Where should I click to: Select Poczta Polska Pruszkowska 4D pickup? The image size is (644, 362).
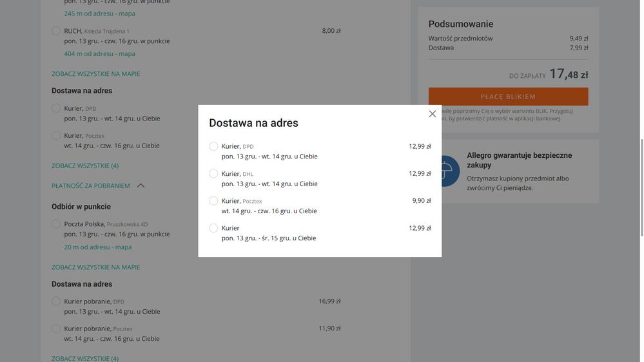(56, 224)
